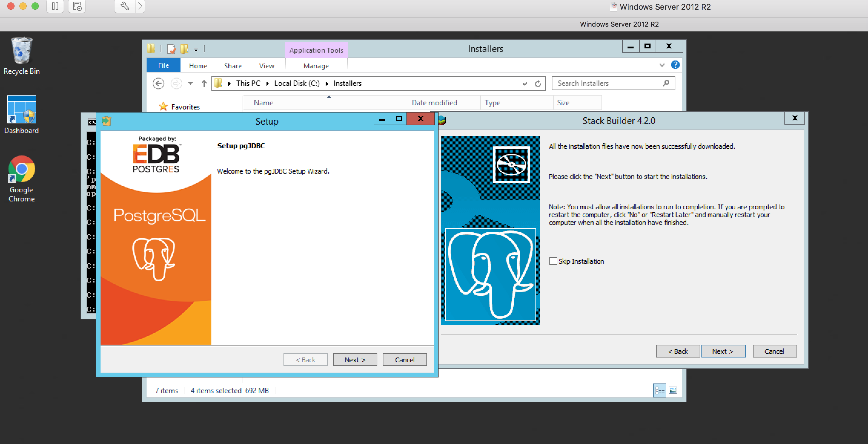Viewport: 868px width, 444px height.
Task: Open the recent locations dropdown arrow
Action: [190, 83]
